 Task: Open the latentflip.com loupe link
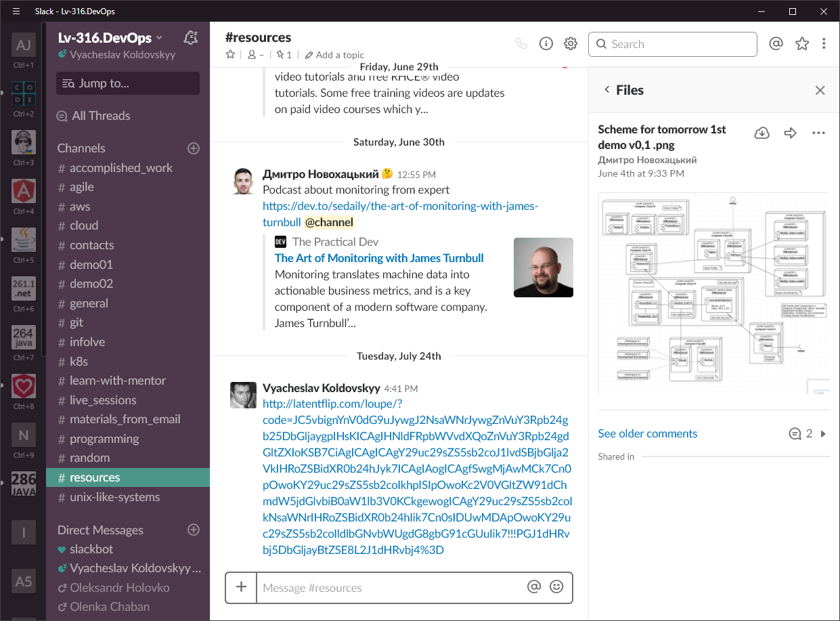416,477
